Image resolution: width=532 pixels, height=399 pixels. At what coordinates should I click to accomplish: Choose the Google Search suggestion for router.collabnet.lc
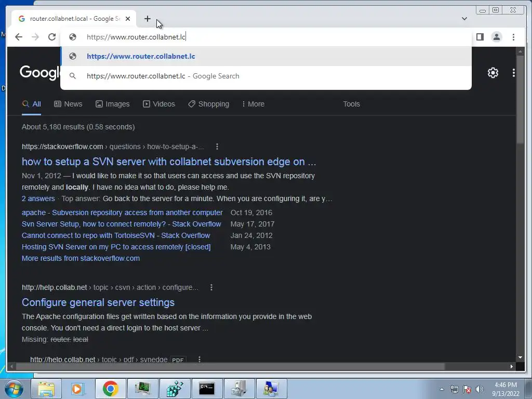click(x=266, y=76)
